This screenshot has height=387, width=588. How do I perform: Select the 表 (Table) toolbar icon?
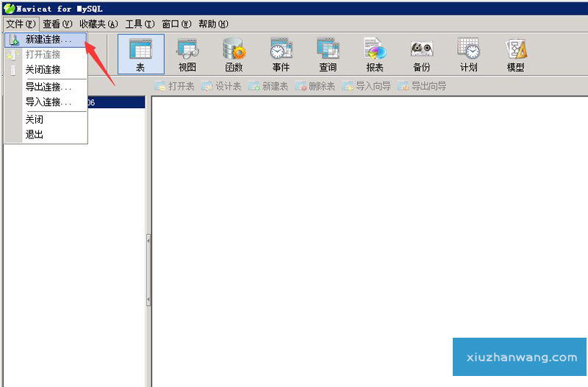coord(140,54)
